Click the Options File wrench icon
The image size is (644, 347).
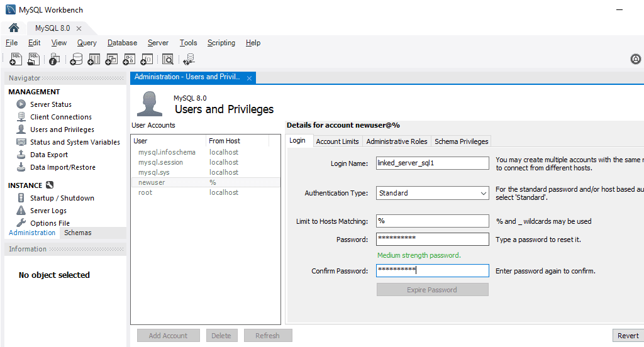point(21,223)
